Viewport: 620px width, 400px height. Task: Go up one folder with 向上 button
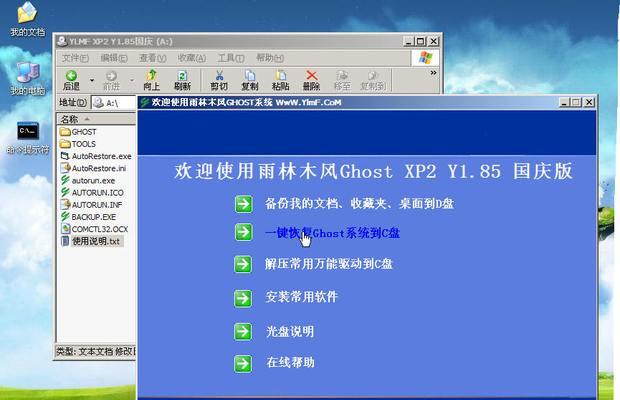coord(151,80)
